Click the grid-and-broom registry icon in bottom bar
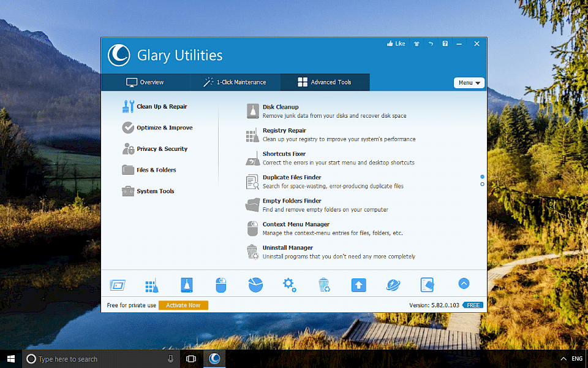The height and width of the screenshot is (368, 588). (152, 285)
